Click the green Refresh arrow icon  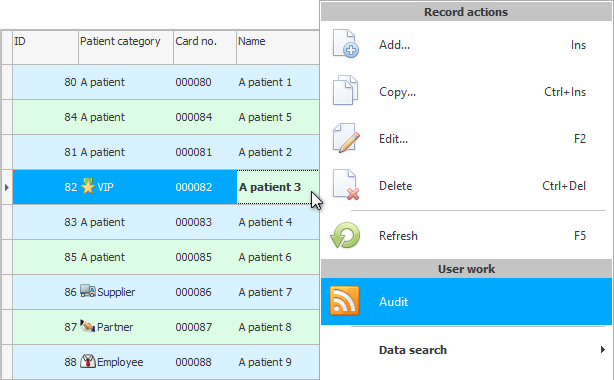tap(345, 235)
